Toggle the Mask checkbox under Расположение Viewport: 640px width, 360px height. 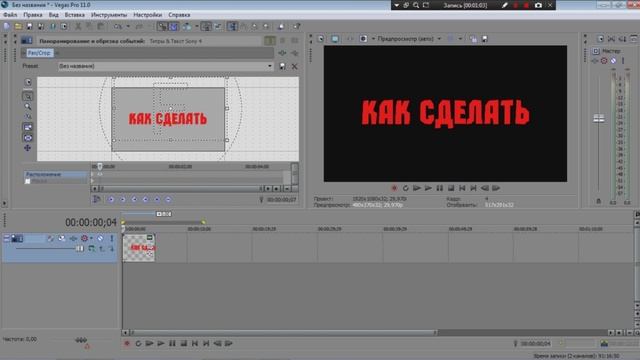(28, 181)
